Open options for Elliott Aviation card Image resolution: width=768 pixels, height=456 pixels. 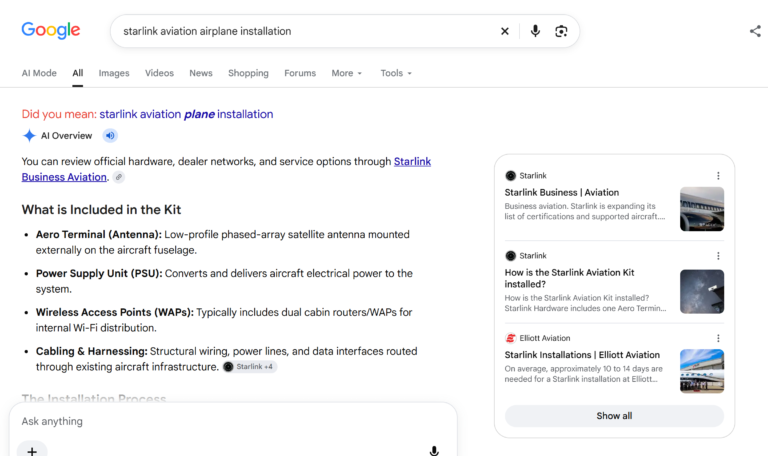click(718, 338)
